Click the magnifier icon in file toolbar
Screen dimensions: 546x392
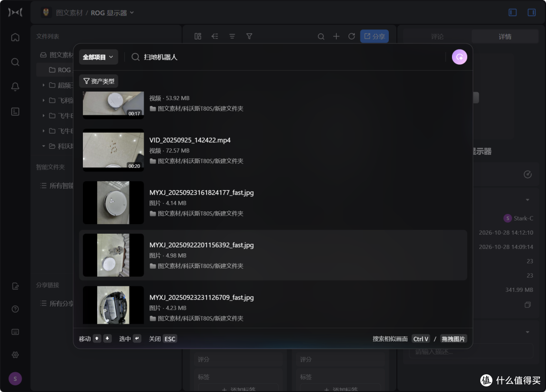321,36
